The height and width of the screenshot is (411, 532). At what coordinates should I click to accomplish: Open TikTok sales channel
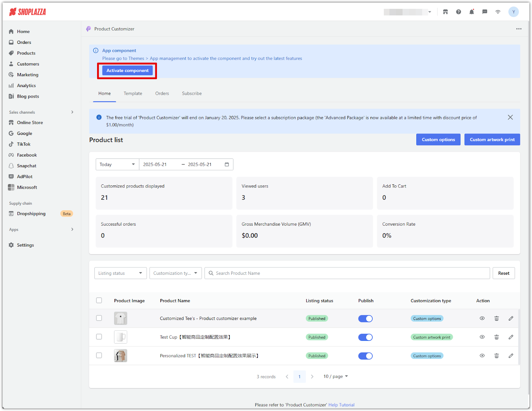tap(24, 144)
